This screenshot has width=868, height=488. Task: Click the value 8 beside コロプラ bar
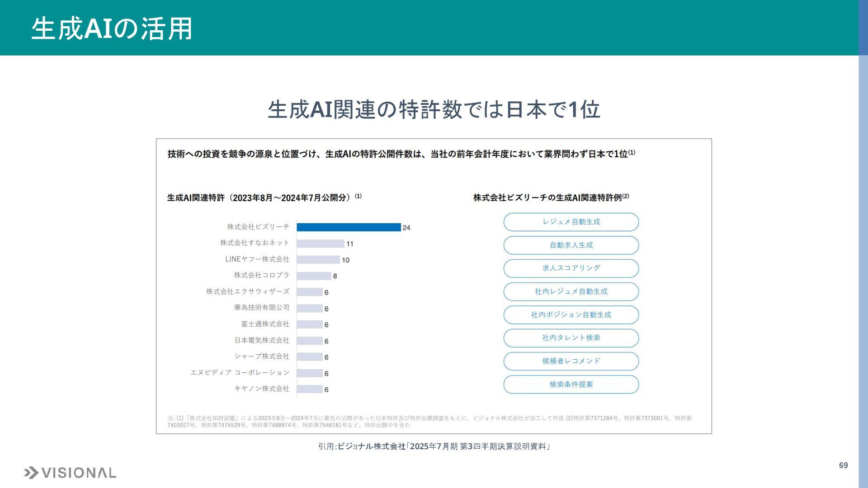pyautogui.click(x=335, y=276)
